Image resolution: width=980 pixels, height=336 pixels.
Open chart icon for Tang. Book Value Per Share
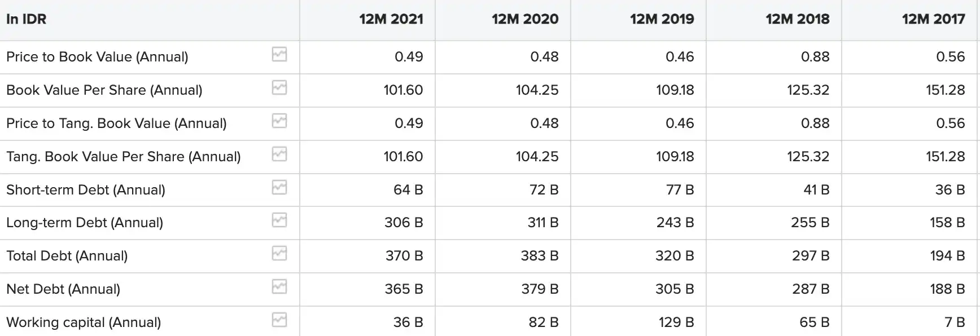[x=279, y=154]
